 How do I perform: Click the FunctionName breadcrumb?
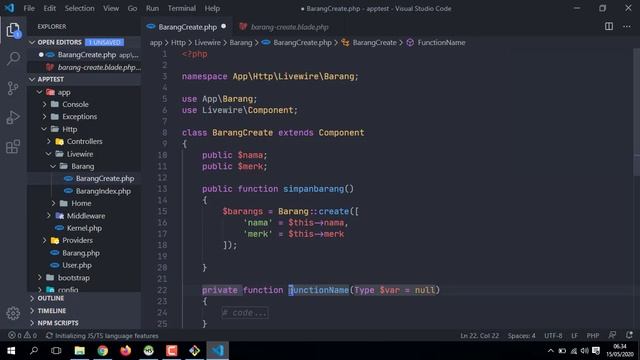coord(436,42)
